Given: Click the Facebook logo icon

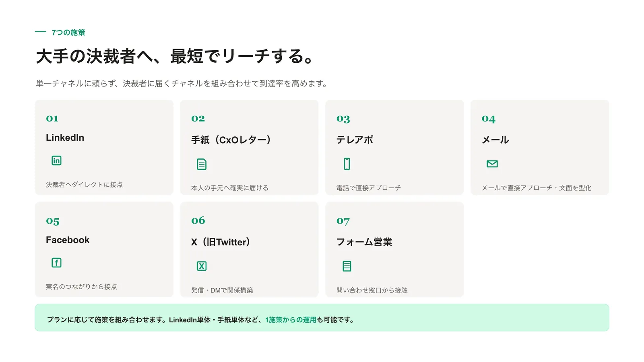Looking at the screenshot, I should 56,263.
